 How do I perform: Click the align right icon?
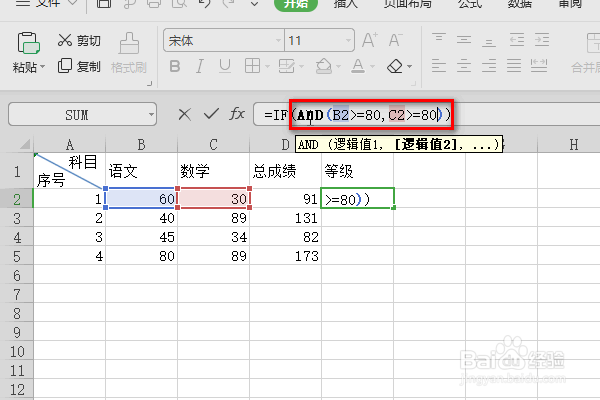click(489, 66)
